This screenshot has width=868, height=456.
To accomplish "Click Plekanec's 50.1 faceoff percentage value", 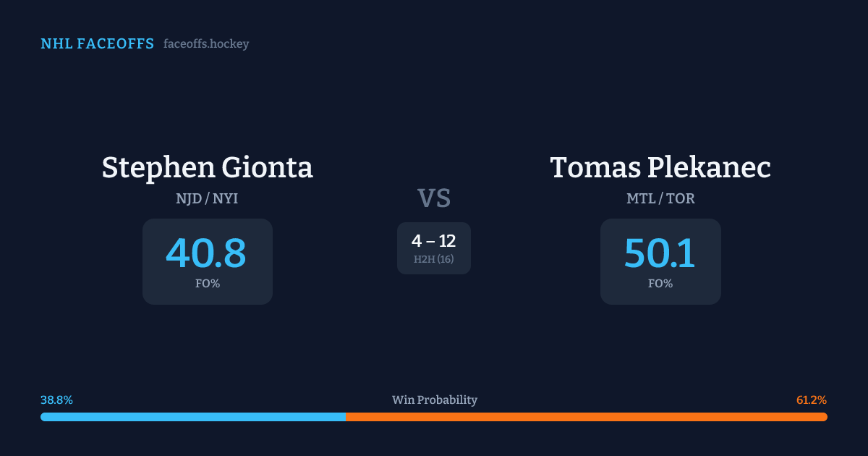I will [660, 253].
